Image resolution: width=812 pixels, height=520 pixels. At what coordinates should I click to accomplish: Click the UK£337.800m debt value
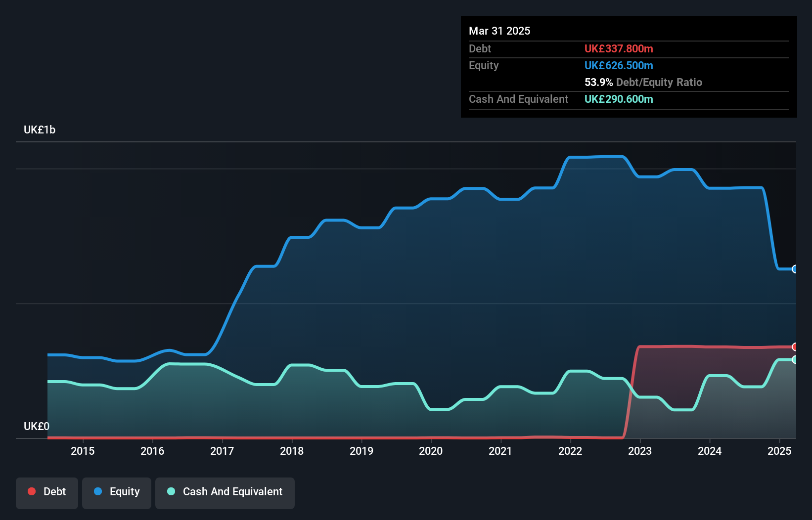(x=619, y=48)
